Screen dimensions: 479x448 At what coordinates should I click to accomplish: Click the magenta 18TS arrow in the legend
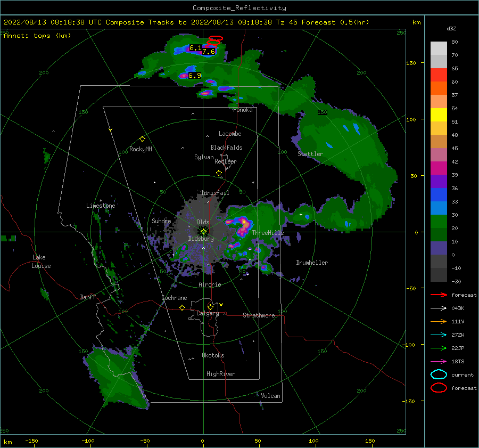439,362
